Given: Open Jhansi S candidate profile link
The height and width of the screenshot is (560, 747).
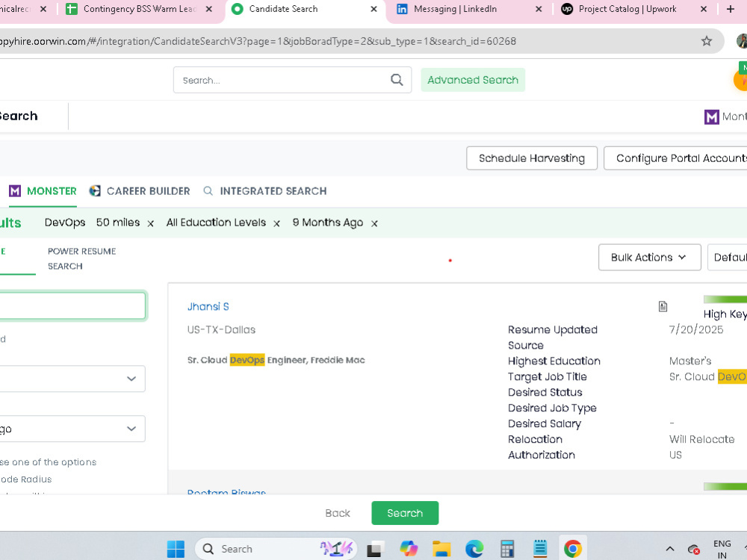Looking at the screenshot, I should tap(208, 306).
